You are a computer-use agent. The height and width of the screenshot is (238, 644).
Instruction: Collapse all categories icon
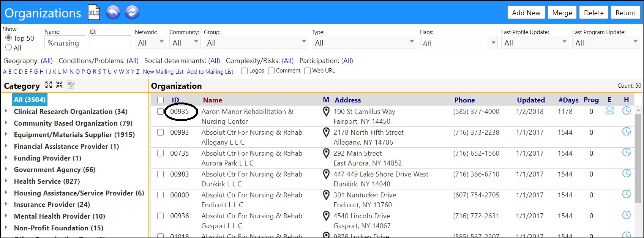point(59,85)
